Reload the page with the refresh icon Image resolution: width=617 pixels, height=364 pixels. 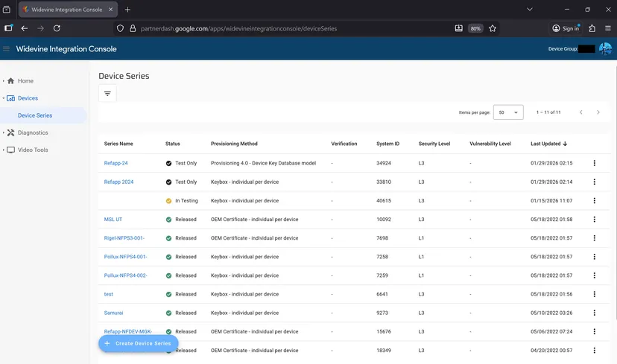pos(57,28)
